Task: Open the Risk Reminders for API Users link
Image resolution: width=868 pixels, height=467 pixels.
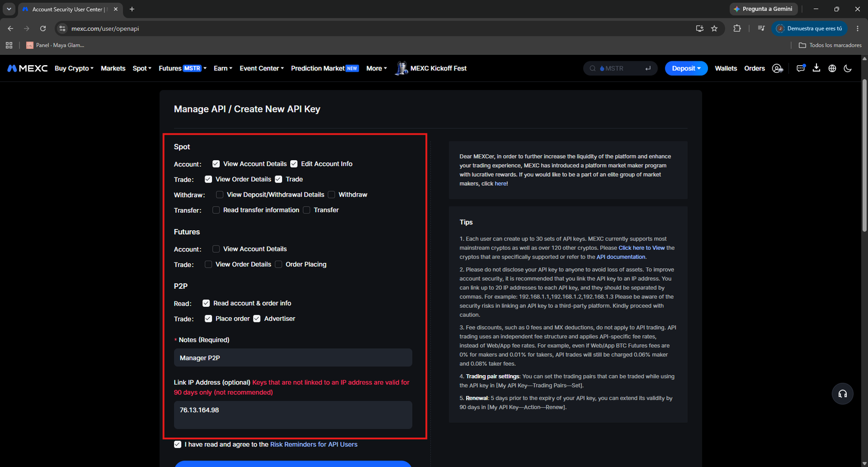Action: click(314, 444)
